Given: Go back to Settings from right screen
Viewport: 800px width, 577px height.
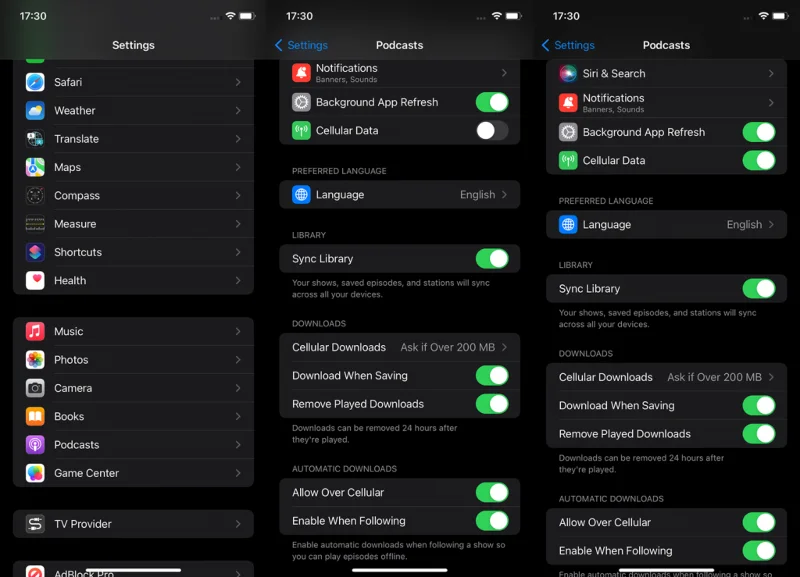Looking at the screenshot, I should pos(568,45).
